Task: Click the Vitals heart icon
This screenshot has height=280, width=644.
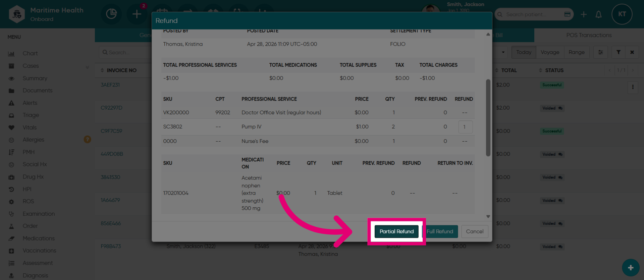Action: [11, 128]
